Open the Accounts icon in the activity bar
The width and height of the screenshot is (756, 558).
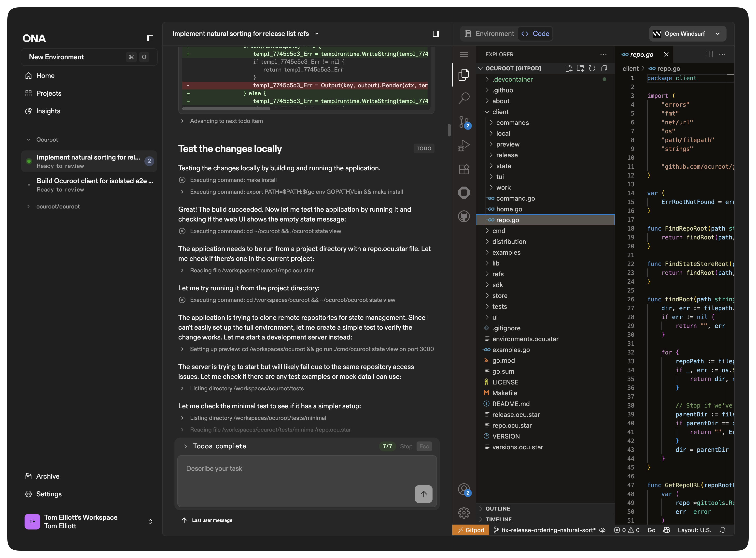coord(463,489)
